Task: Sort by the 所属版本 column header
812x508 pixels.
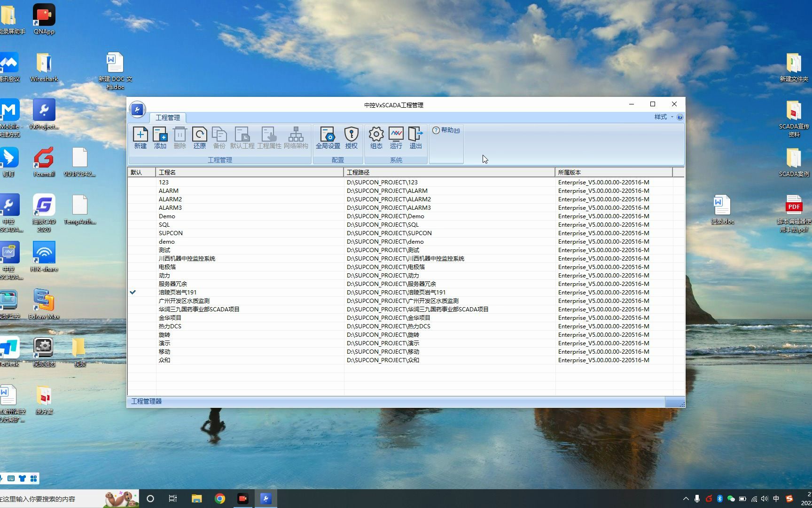Action: click(x=614, y=172)
